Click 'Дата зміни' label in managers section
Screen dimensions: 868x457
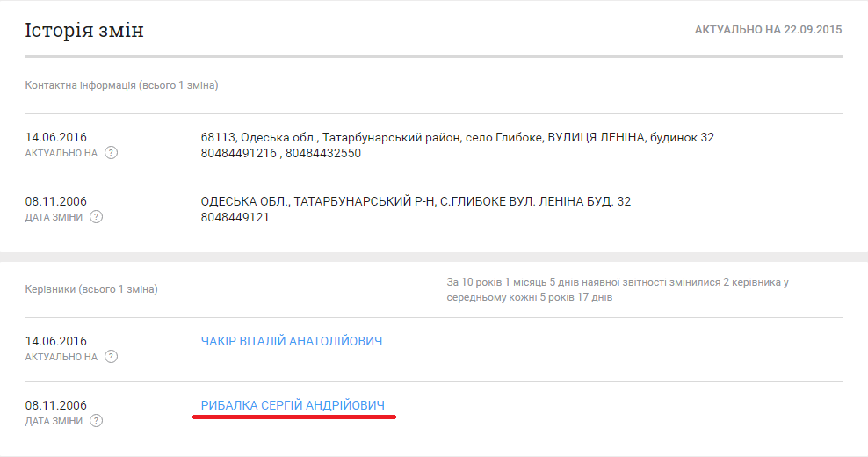click(x=54, y=421)
